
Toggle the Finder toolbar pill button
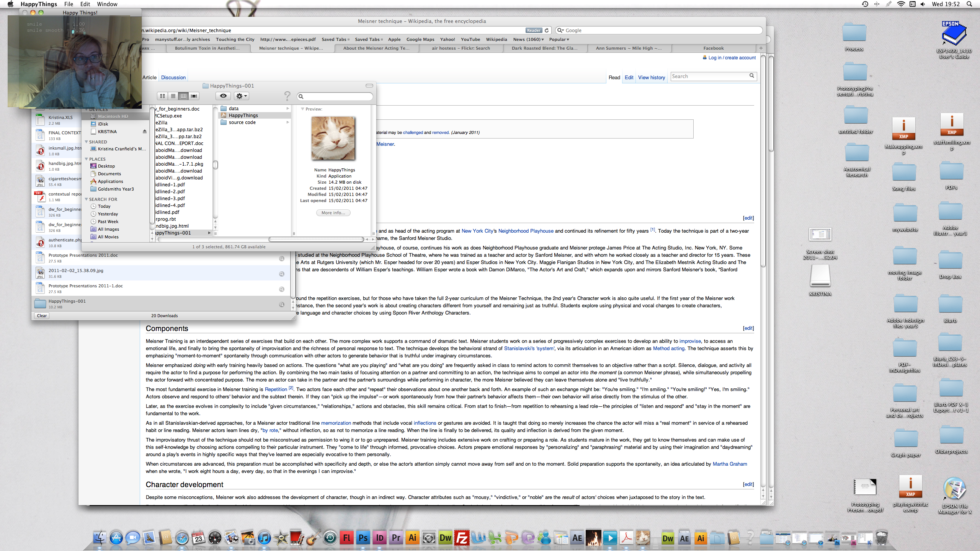[x=369, y=86]
